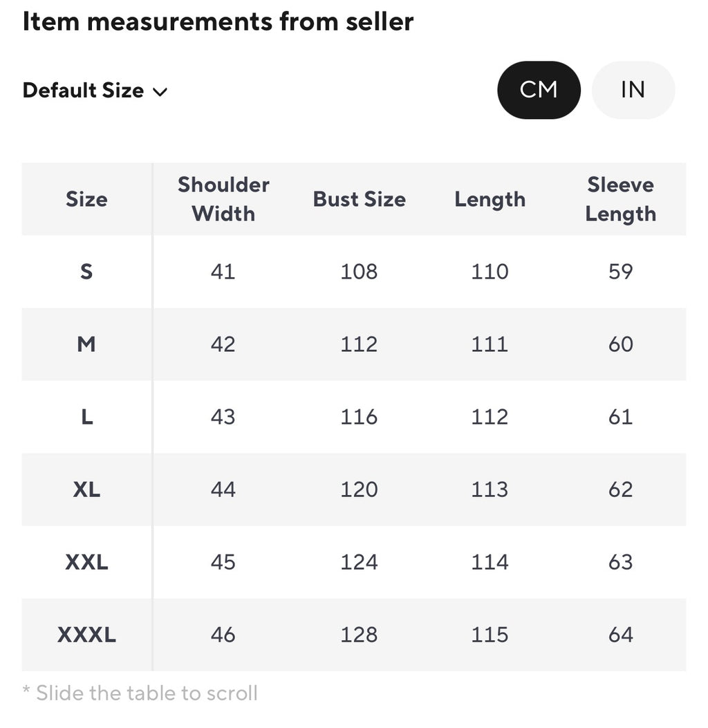708x728 pixels.
Task: Select the XXXL size row label
Action: click(x=86, y=635)
